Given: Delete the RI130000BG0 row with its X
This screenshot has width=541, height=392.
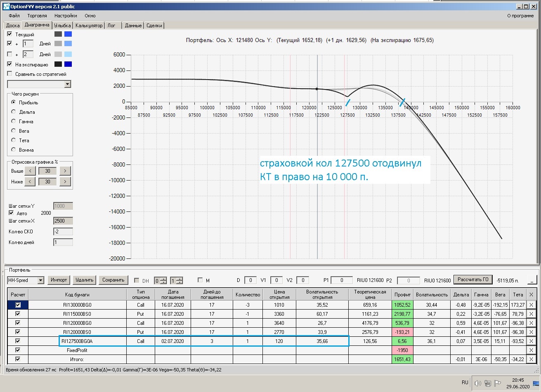Looking at the screenshot, I should click(x=531, y=305).
